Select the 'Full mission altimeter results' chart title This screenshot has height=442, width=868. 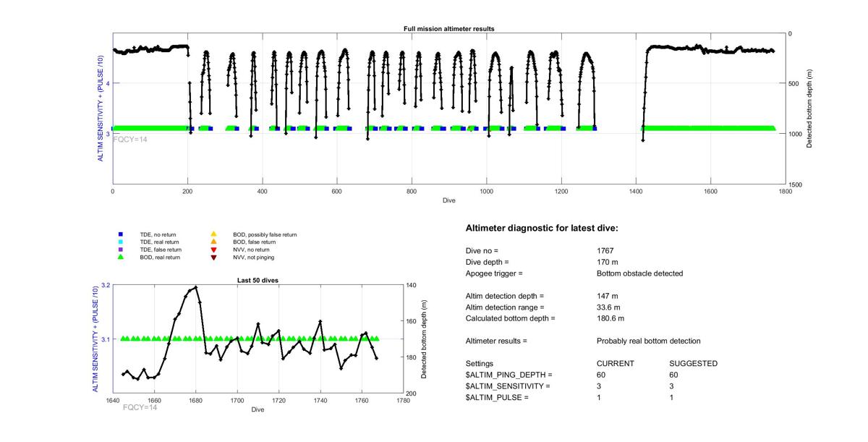(x=448, y=29)
